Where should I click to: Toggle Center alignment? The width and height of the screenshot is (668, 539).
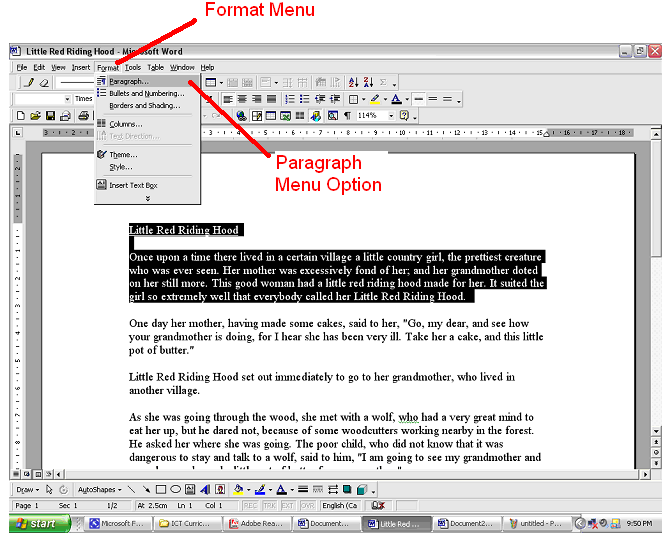[242, 99]
